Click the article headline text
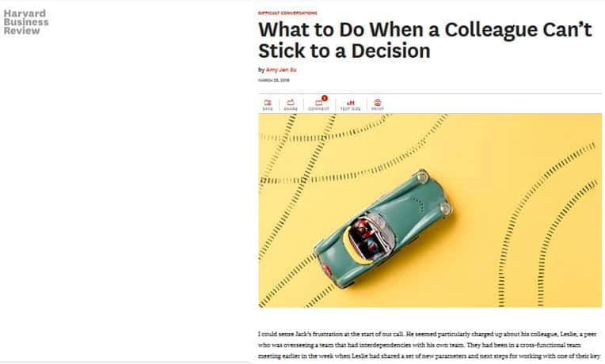The width and height of the screenshot is (605, 364). tap(424, 40)
